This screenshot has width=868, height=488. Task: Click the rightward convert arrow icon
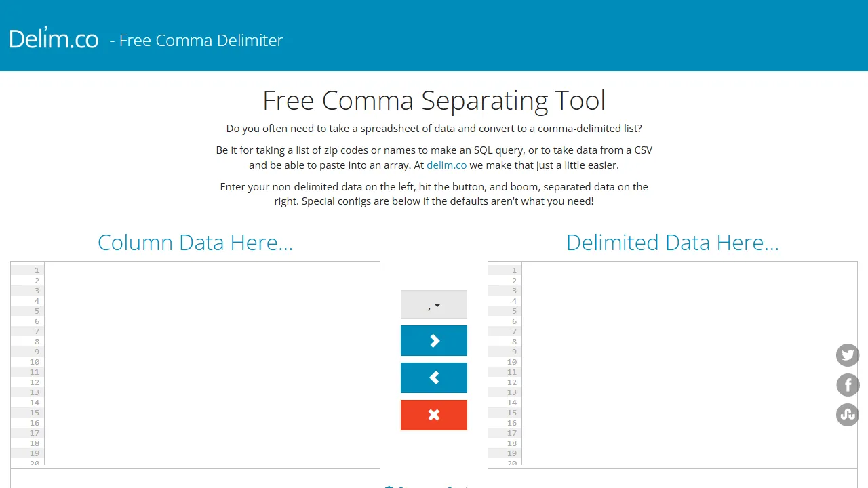click(434, 340)
